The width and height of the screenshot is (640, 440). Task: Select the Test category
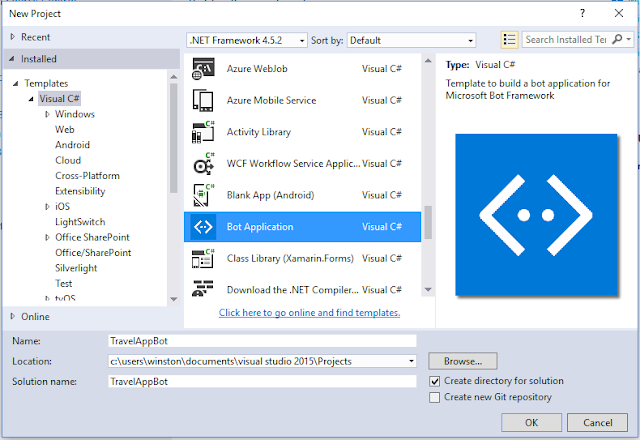pos(64,284)
